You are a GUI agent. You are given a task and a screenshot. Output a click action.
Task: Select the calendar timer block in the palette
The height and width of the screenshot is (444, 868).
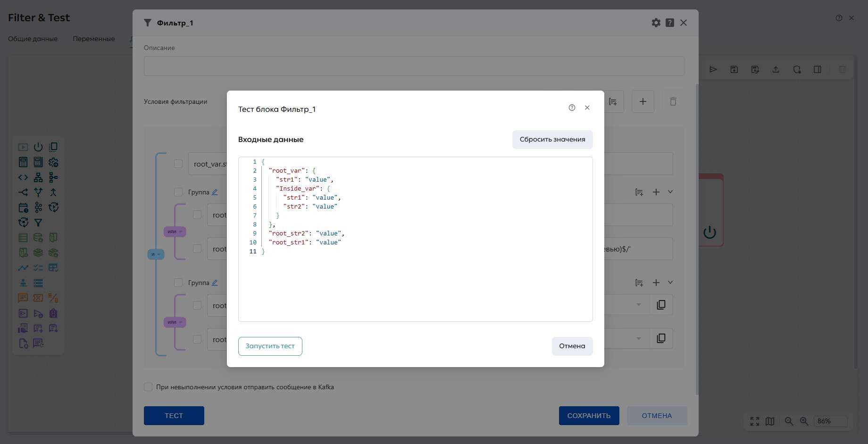click(23, 208)
